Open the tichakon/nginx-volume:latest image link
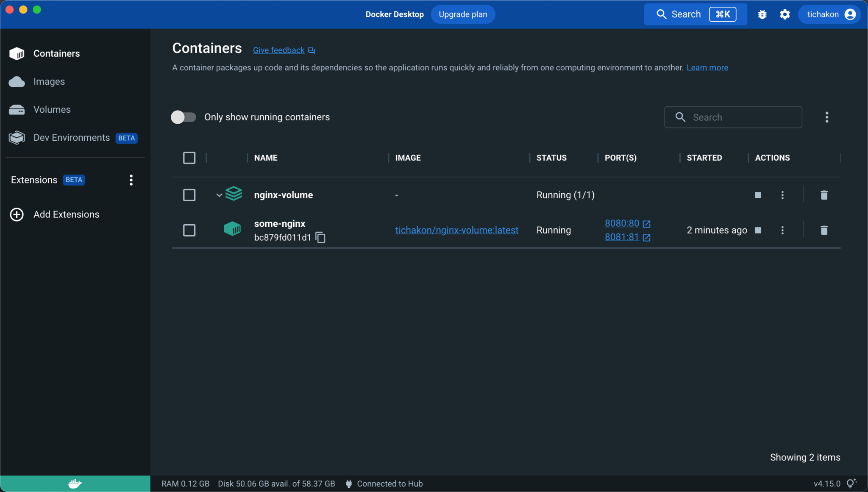868x492 pixels. coord(456,230)
